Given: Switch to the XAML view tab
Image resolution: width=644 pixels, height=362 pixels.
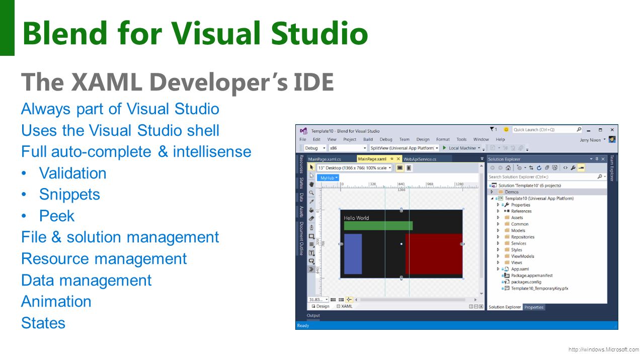Looking at the screenshot, I should coord(345,306).
